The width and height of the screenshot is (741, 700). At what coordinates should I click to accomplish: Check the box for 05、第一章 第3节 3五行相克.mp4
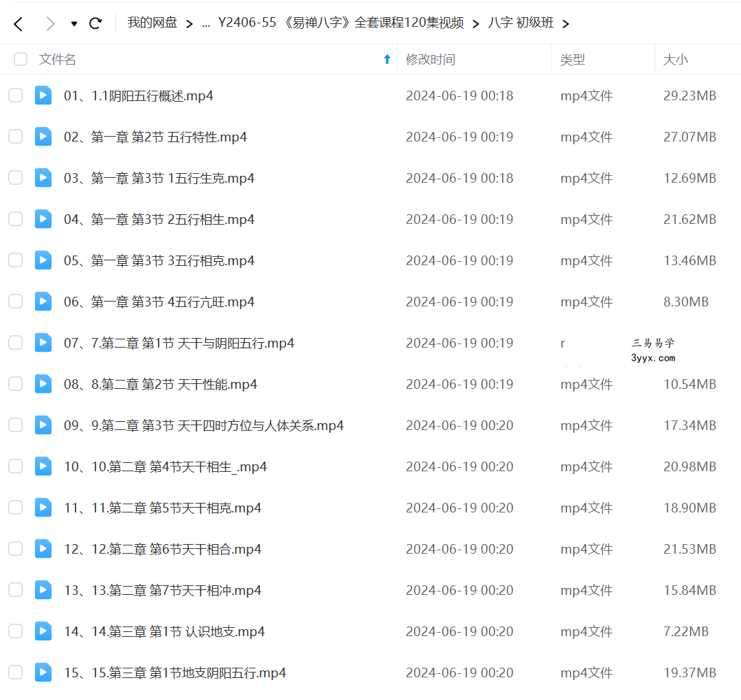[16, 260]
